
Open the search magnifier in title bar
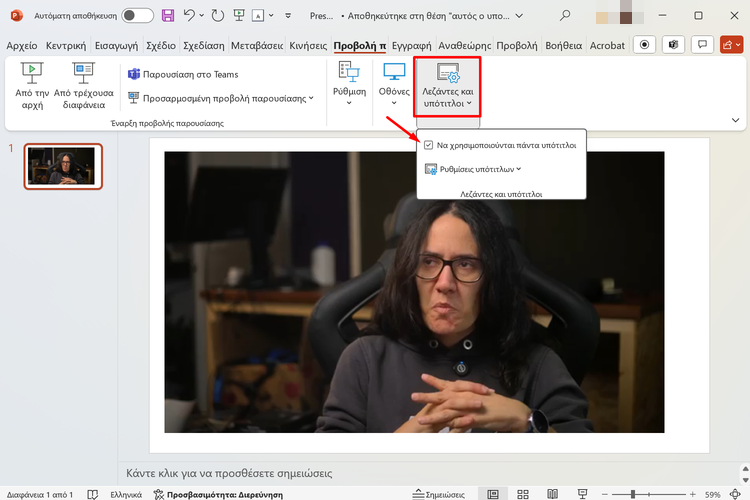click(565, 16)
